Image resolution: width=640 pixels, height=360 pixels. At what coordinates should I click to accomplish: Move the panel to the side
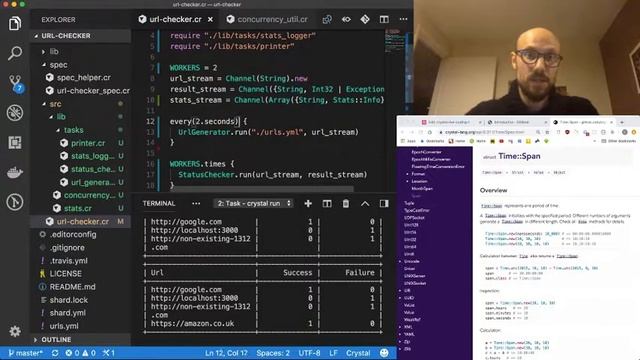384,203
